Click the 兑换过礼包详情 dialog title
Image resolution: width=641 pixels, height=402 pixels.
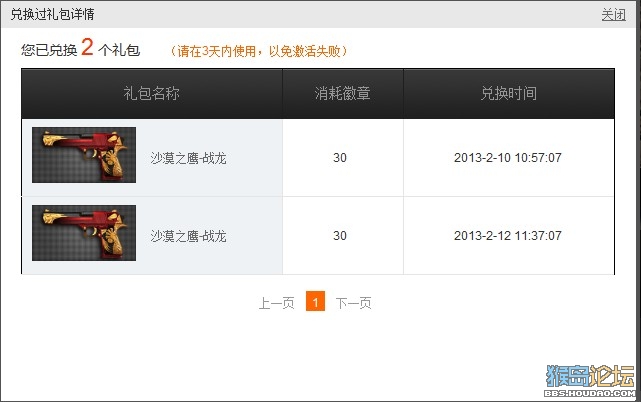click(x=52, y=14)
